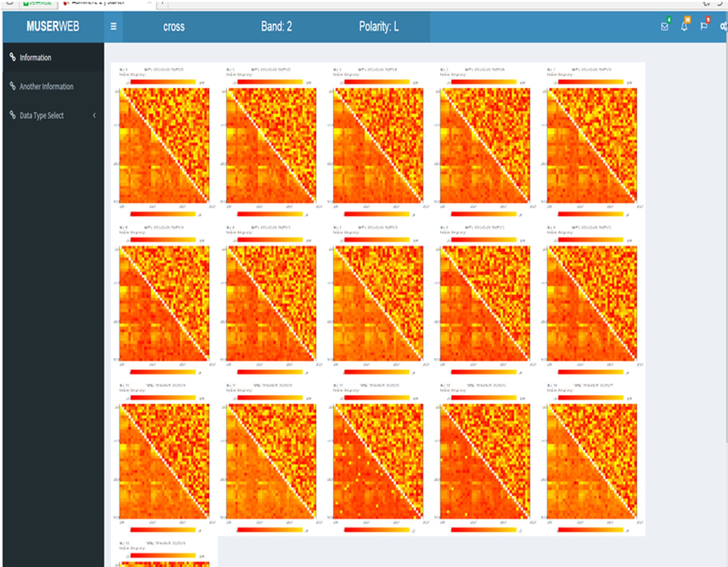This screenshot has height=567, width=728.
Task: Open the last heatmap in third row
Action: (592, 461)
